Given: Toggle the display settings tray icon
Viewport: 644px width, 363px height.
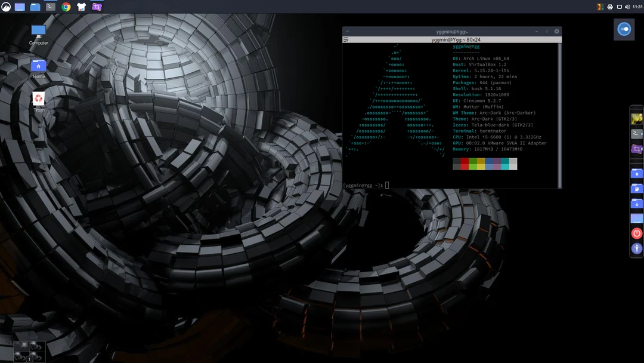Looking at the screenshot, I should pos(620,7).
